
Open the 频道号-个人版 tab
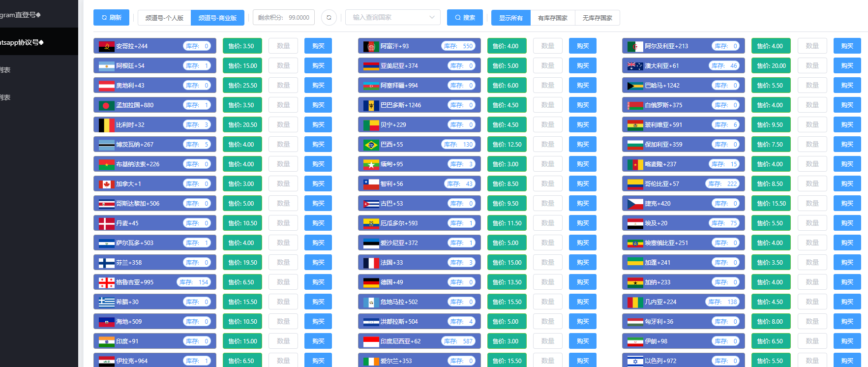pos(164,18)
